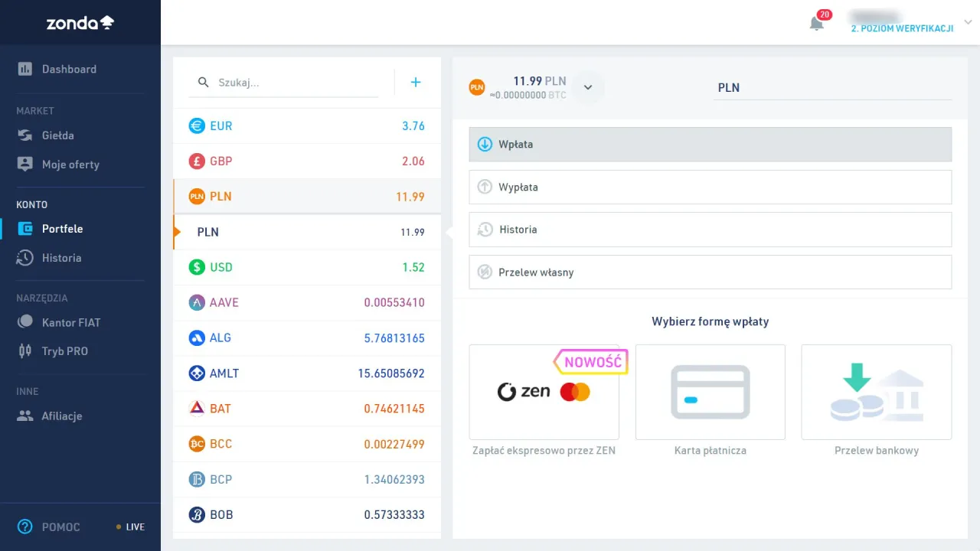Select the GBP wallet pound icon
980x551 pixels.
point(197,161)
